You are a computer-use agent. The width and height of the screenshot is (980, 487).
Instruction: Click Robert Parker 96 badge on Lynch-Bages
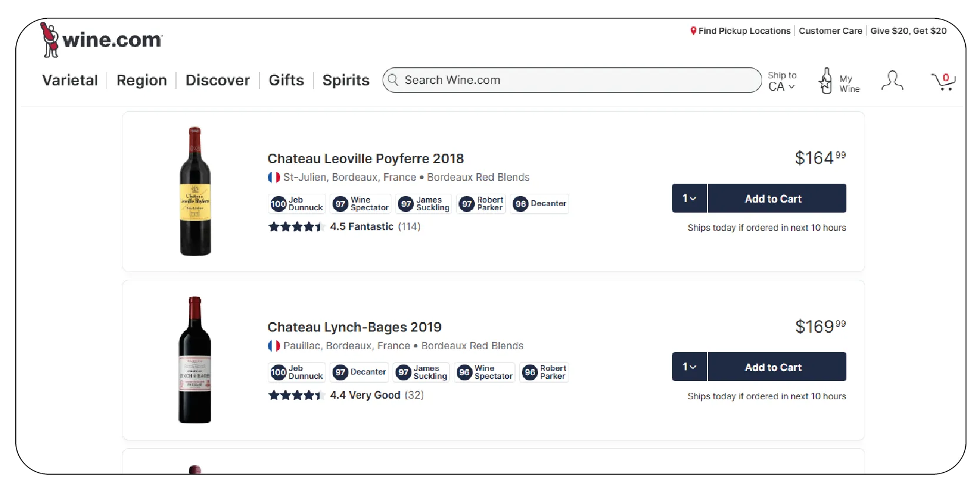544,372
